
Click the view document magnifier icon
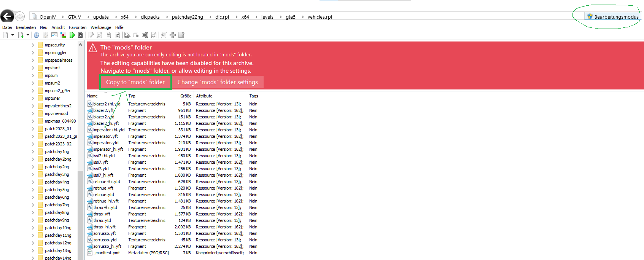[99, 35]
